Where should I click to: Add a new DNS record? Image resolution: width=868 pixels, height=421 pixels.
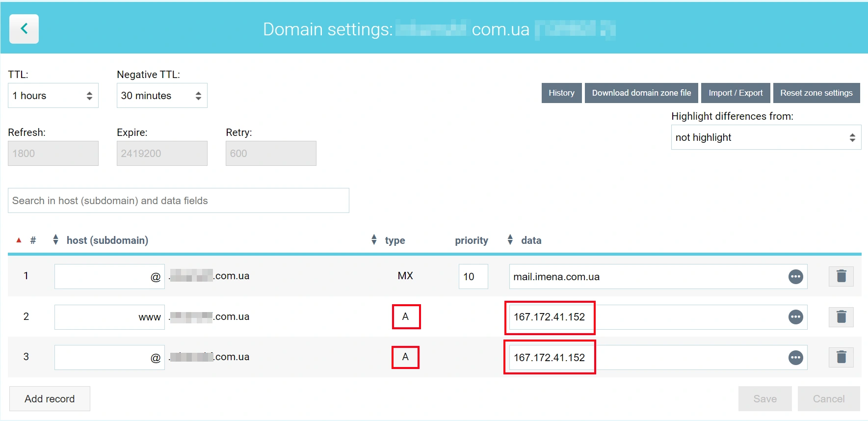(x=50, y=398)
